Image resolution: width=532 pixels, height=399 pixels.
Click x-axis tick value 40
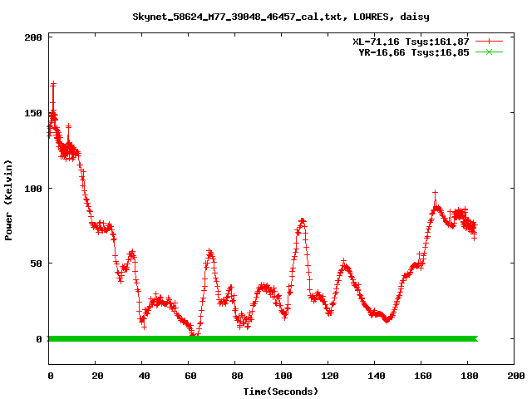tap(144, 376)
